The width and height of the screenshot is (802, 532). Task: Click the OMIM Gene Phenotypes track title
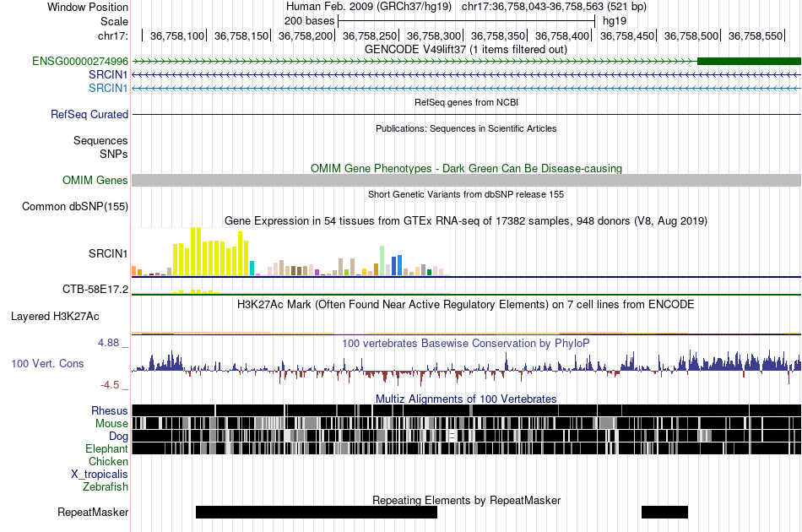[x=466, y=168]
